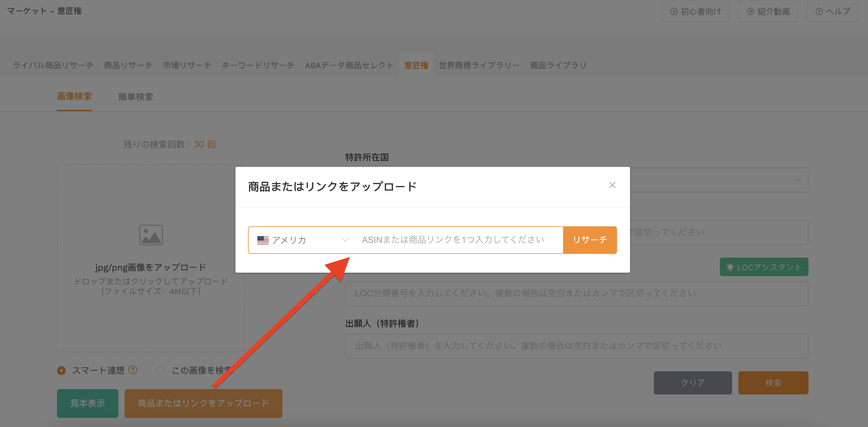Expand the 特許所在国 dropdown chevron

[x=797, y=180]
